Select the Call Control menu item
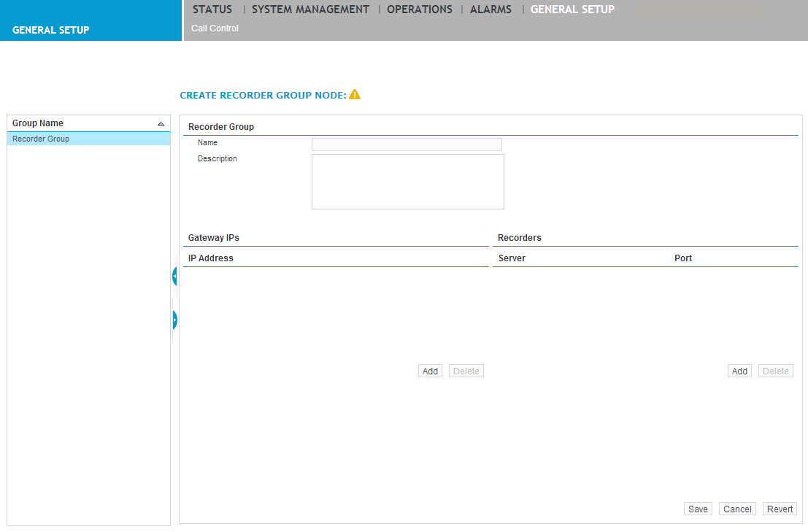Viewport: 808px width, 532px height. tap(214, 28)
